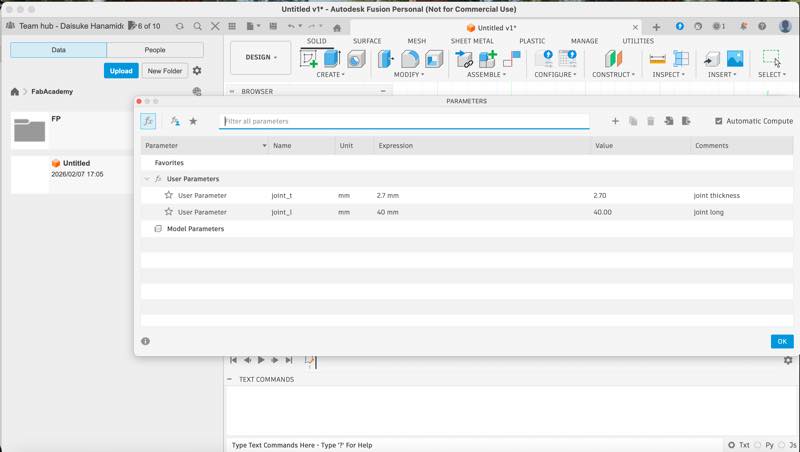Select the Py radio button
This screenshot has height=452, width=800.
tap(757, 445)
